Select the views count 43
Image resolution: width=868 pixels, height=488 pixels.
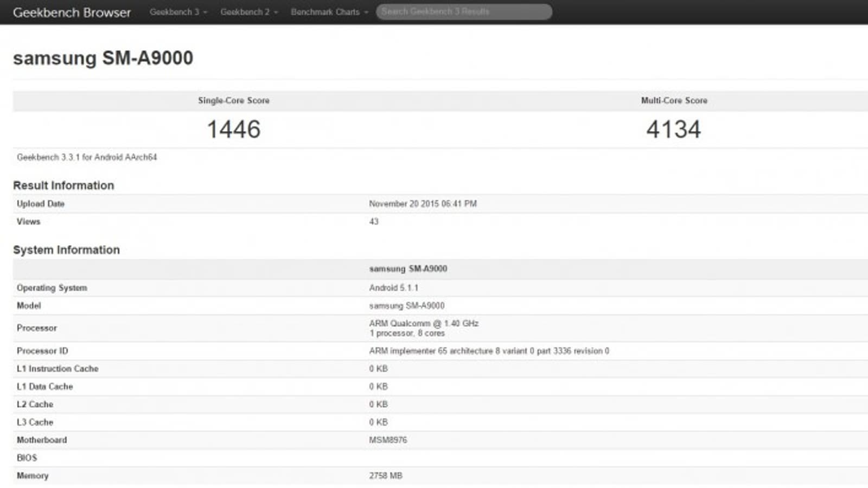coord(374,222)
